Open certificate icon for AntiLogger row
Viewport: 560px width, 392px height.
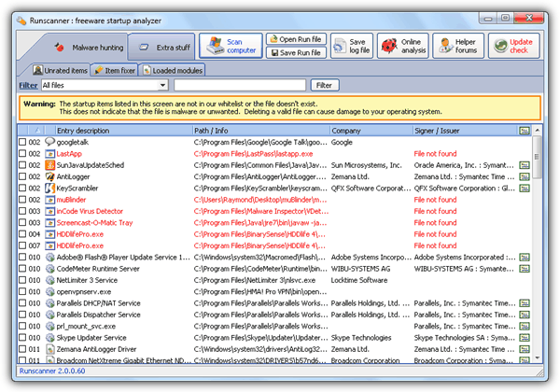click(x=525, y=176)
